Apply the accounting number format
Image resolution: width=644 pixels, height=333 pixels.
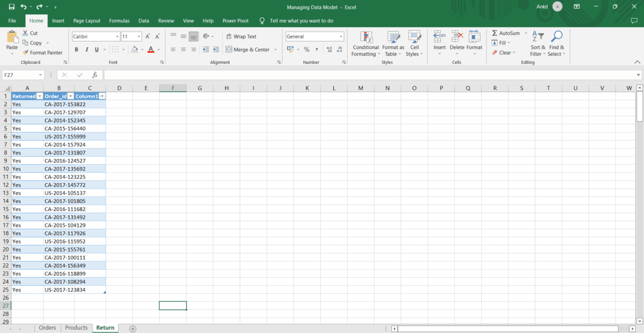point(290,49)
